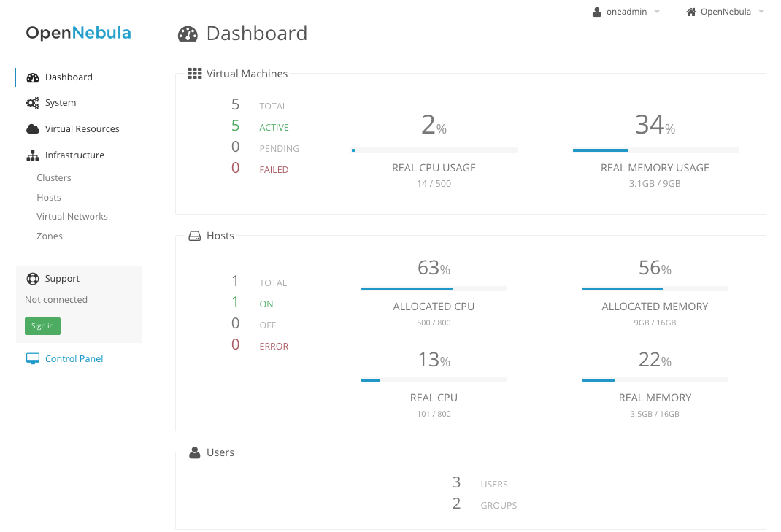781x532 pixels.
Task: Click the 34% memory usage figure
Action: [655, 125]
